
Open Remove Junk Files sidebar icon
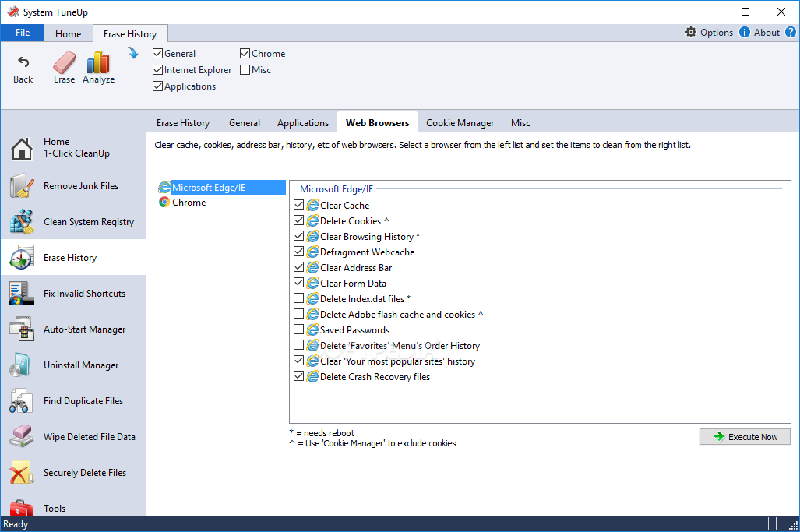click(x=22, y=185)
